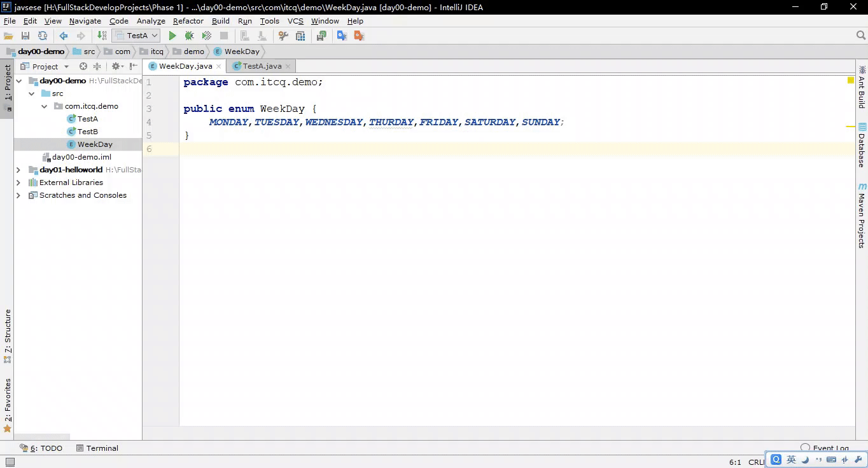Select the WeekDay.java editor tab

tap(185, 66)
